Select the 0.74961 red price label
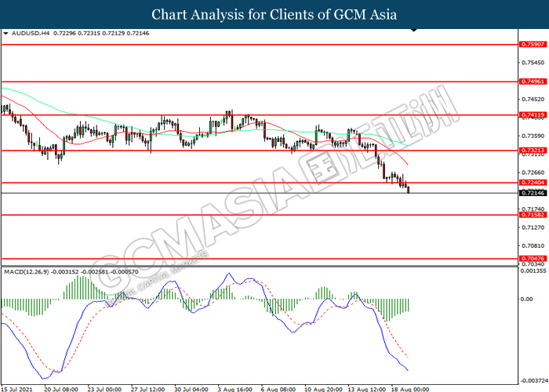This screenshot has height=392, width=549. 533,82
